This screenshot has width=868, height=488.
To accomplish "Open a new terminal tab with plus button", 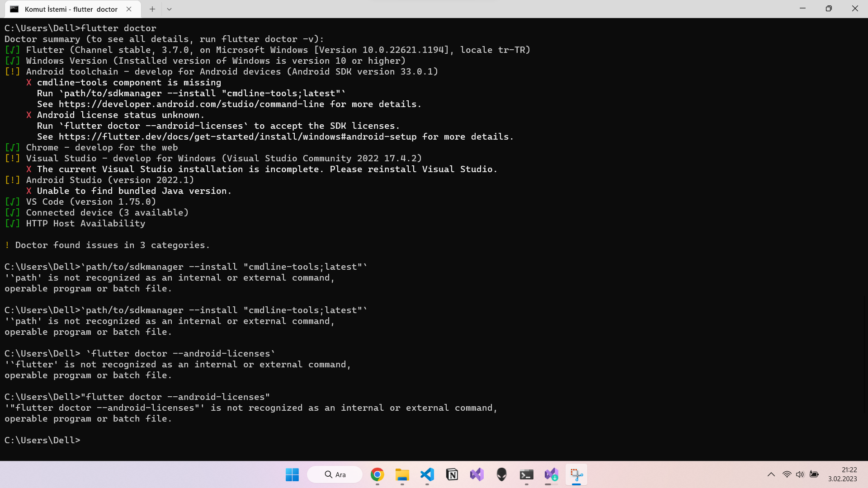I will [152, 9].
